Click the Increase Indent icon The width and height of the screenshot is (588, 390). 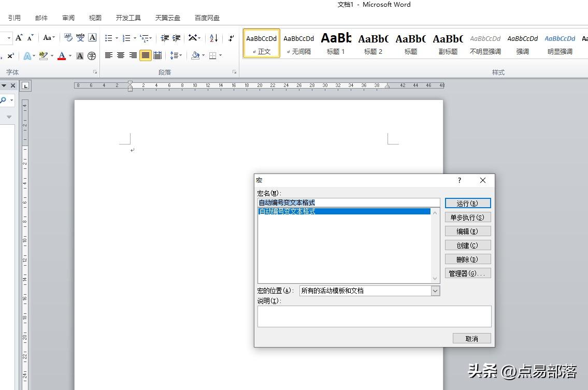[177, 38]
